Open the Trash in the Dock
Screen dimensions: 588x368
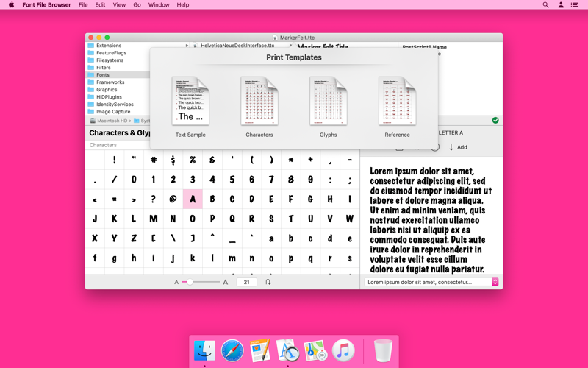click(x=383, y=350)
